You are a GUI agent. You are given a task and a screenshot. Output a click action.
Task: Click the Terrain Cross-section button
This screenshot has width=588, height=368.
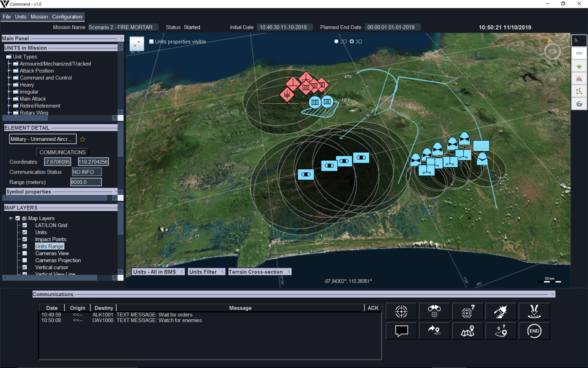pyautogui.click(x=256, y=272)
